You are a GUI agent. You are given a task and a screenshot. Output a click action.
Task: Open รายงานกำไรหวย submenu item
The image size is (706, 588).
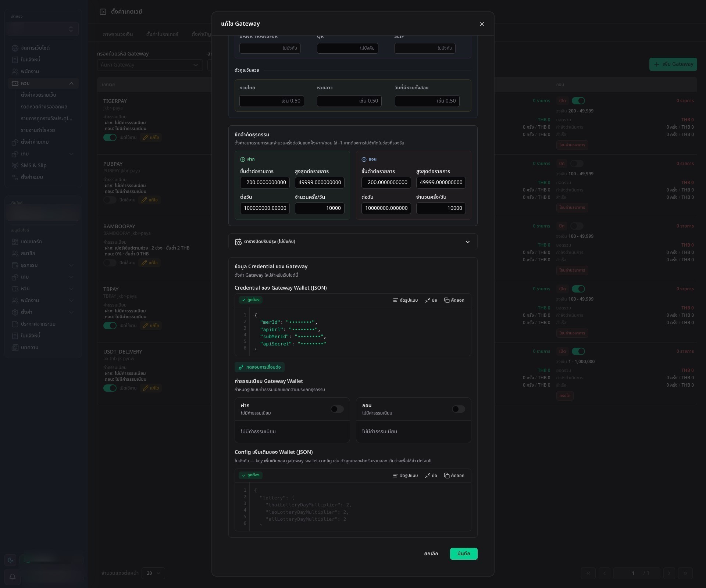pyautogui.click(x=38, y=130)
